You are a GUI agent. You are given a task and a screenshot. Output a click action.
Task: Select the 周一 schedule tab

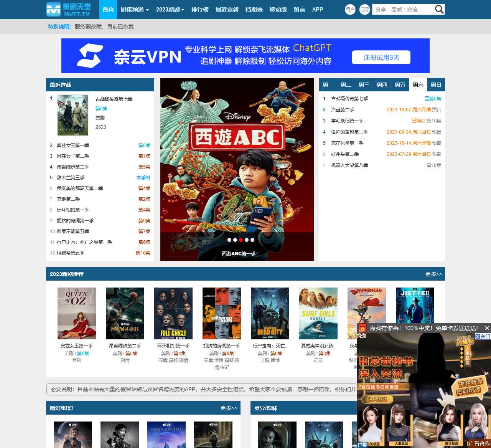[x=328, y=85]
